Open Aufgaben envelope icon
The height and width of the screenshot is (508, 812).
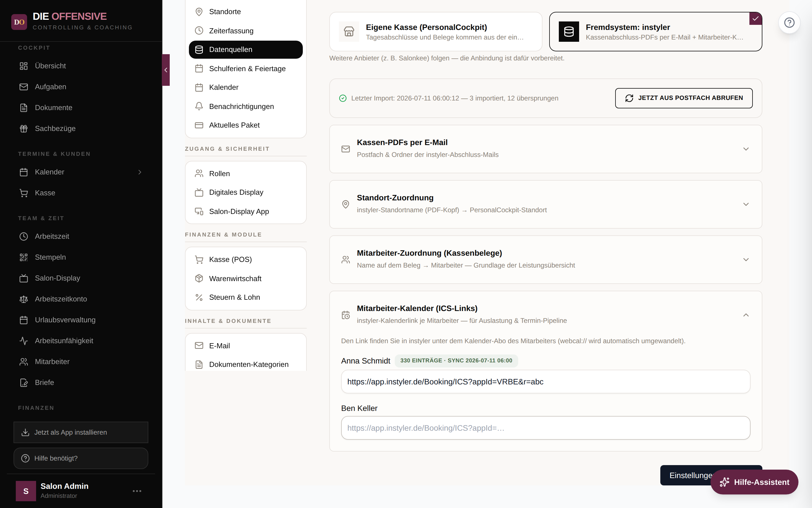pos(23,87)
